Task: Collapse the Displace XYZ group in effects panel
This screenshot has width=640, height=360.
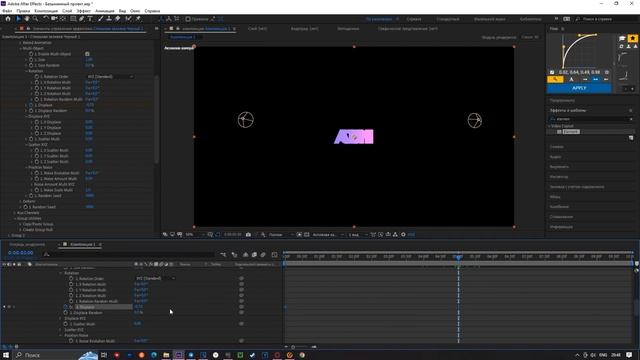Action: pos(26,116)
